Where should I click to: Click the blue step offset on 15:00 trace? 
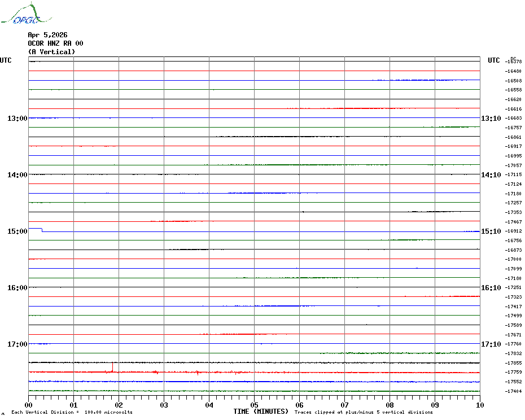(x=42, y=230)
